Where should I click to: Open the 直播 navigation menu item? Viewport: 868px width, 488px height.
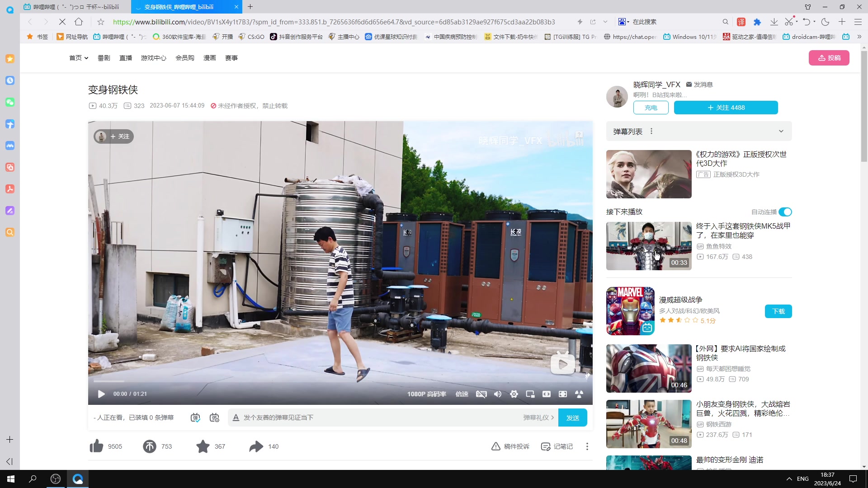point(125,58)
